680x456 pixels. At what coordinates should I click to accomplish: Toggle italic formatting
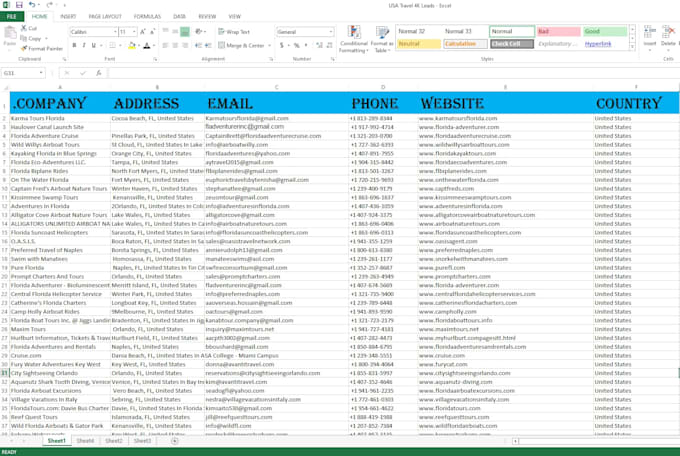(84, 45)
